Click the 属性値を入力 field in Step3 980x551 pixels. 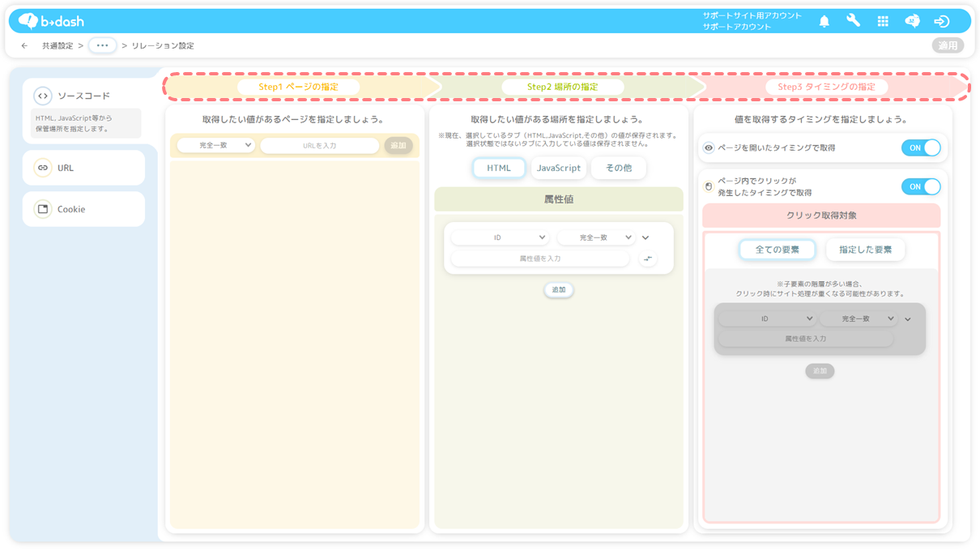pos(806,339)
